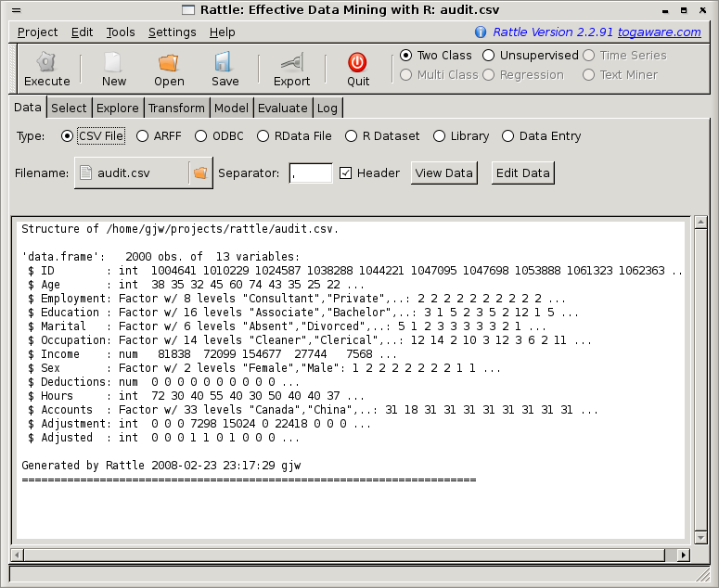Switch to the Model tab
Viewport: 719px width, 588px height.
[231, 108]
